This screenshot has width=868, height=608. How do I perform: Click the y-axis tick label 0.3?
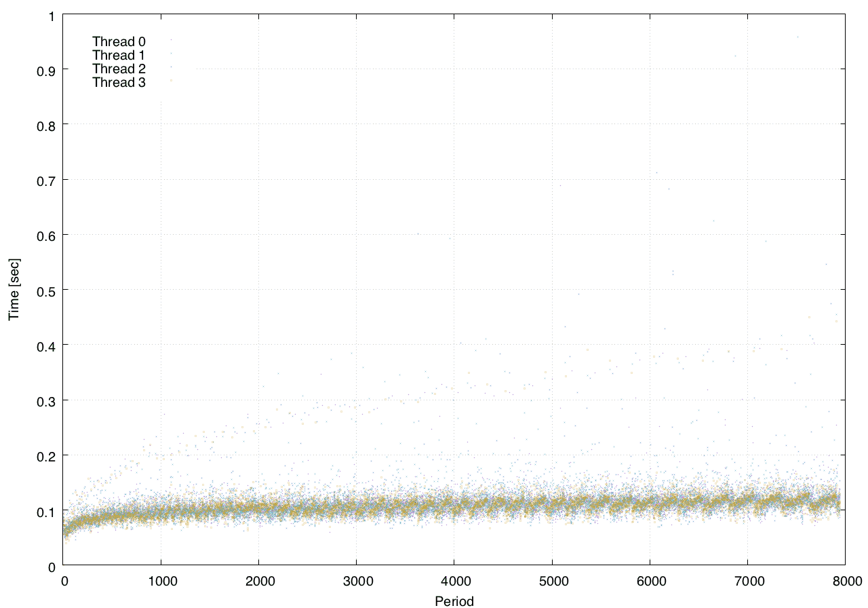tap(47, 400)
